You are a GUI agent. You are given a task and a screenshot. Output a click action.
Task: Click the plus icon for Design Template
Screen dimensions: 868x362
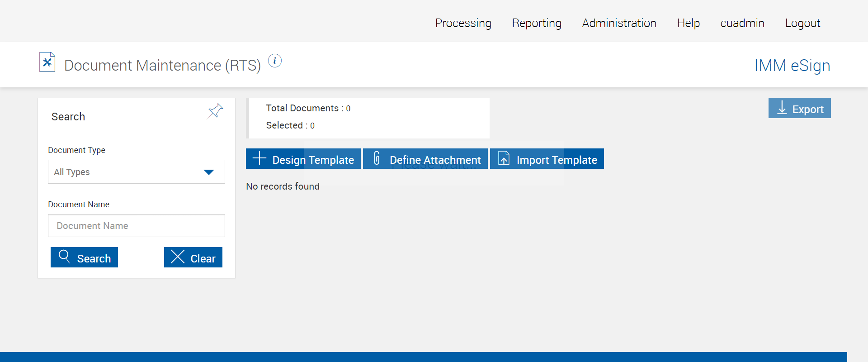click(x=259, y=158)
